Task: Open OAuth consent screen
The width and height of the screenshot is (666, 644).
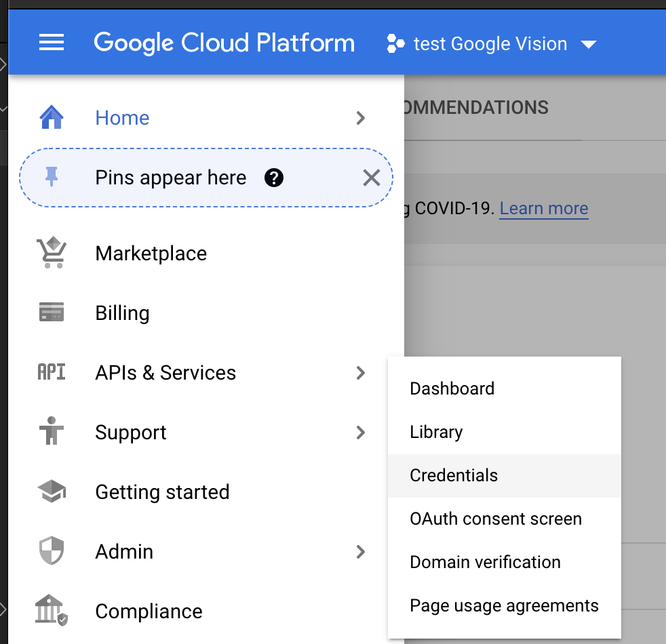Action: 504,519
